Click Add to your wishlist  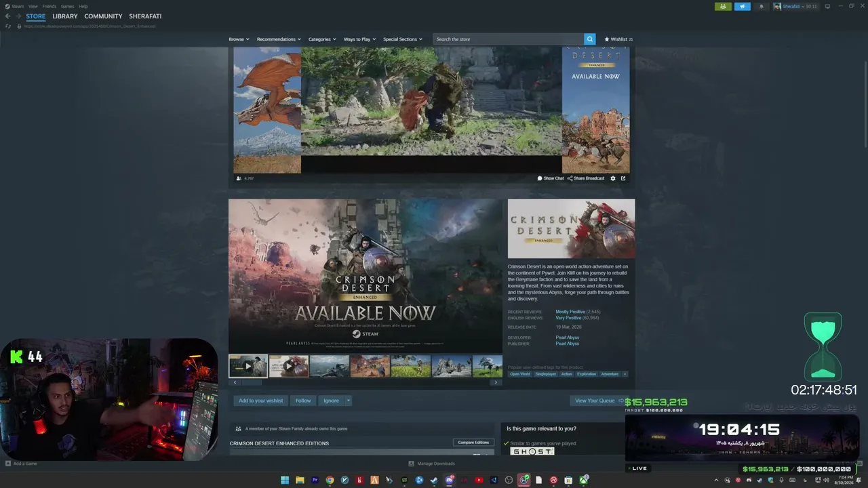[261, 401]
